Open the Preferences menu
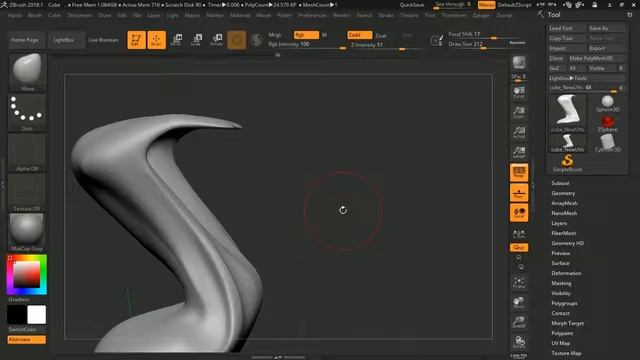 click(312, 15)
